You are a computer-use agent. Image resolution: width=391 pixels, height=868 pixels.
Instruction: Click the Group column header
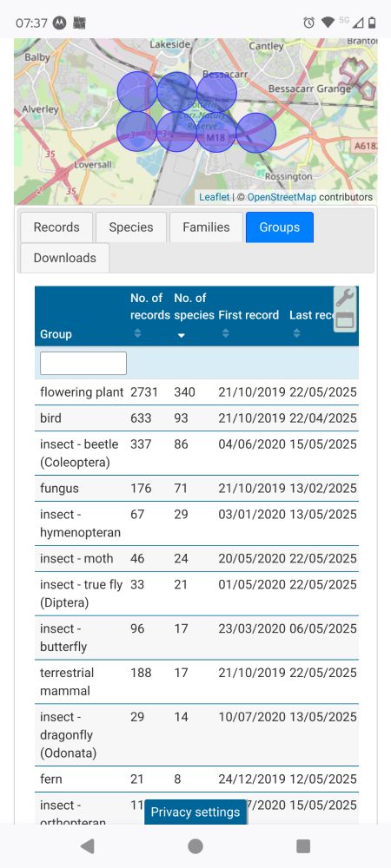pos(56,334)
